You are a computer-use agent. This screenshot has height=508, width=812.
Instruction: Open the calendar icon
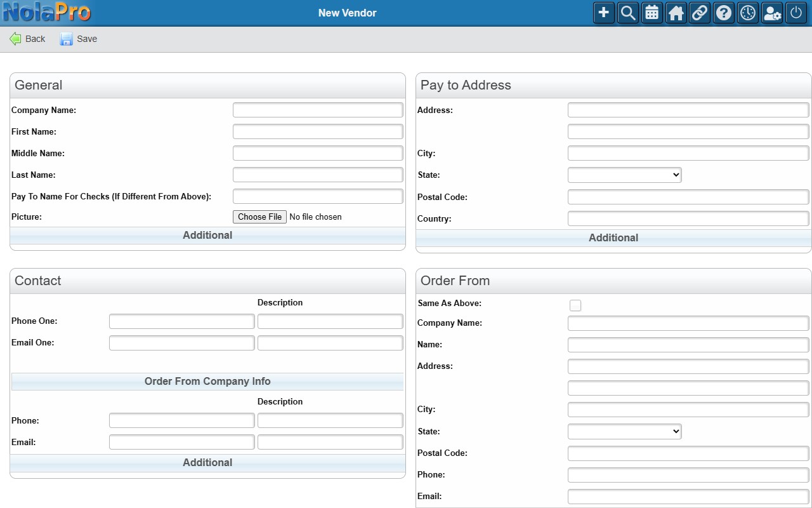point(652,13)
